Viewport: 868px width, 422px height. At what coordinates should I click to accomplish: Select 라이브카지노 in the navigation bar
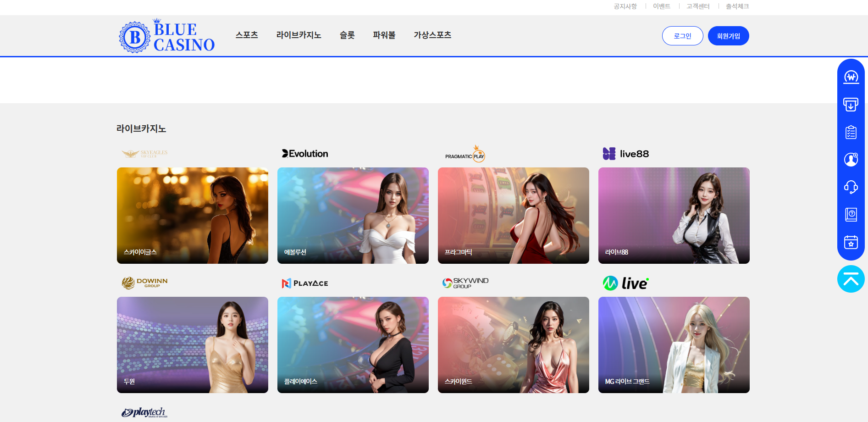pyautogui.click(x=299, y=35)
